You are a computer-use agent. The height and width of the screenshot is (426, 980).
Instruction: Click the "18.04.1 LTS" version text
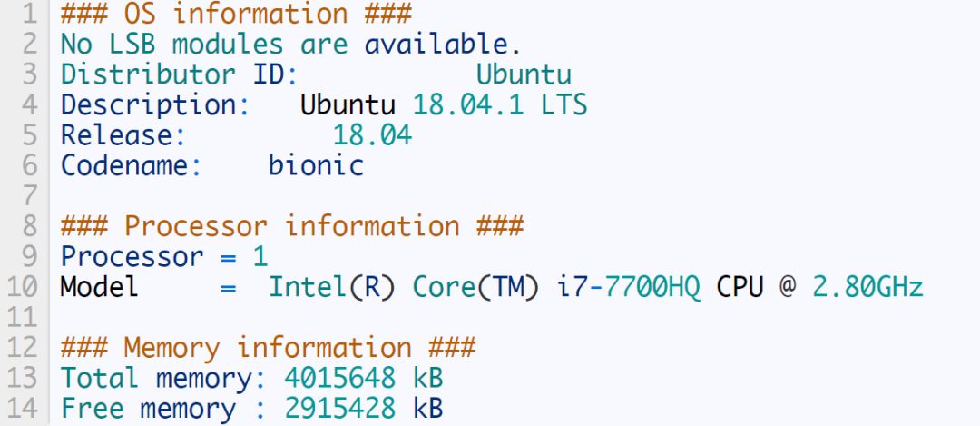click(500, 104)
